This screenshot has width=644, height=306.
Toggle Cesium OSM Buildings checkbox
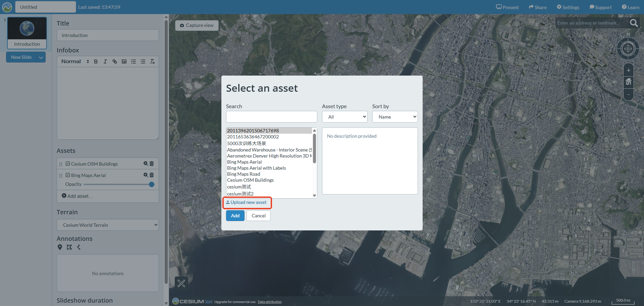point(68,164)
